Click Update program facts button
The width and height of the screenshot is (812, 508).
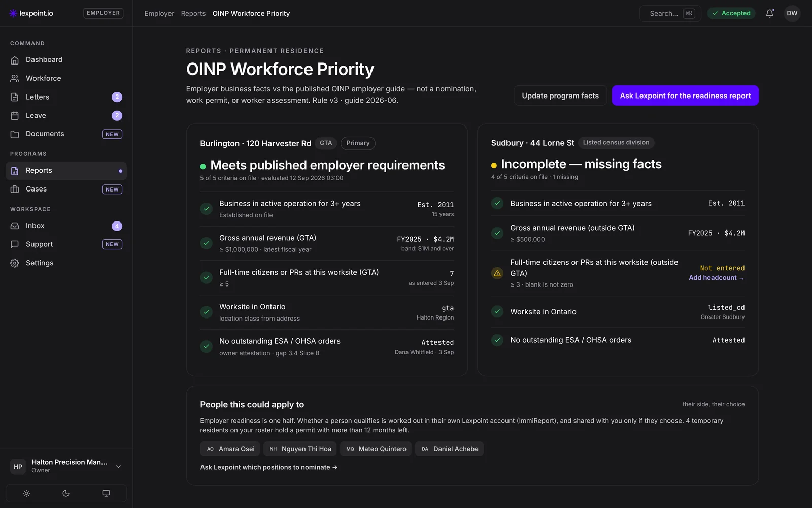coord(560,96)
